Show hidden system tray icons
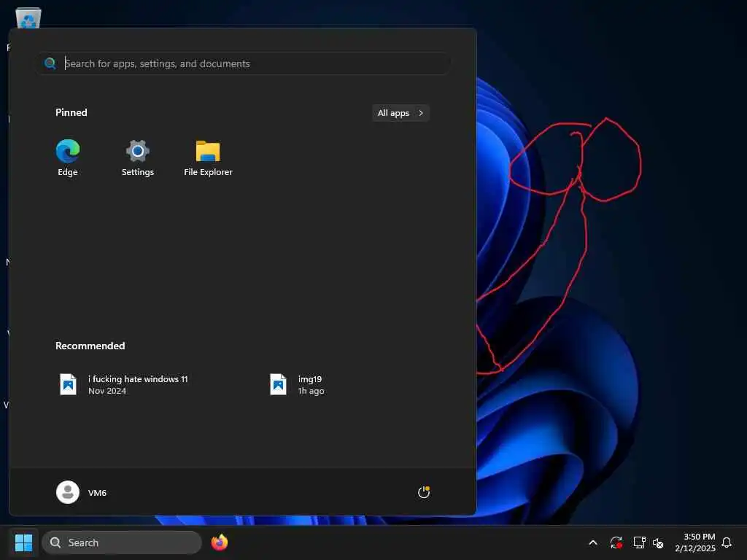 pos(593,542)
